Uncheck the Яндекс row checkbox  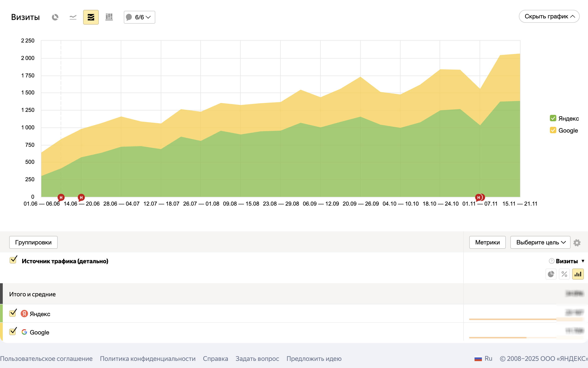(13, 313)
